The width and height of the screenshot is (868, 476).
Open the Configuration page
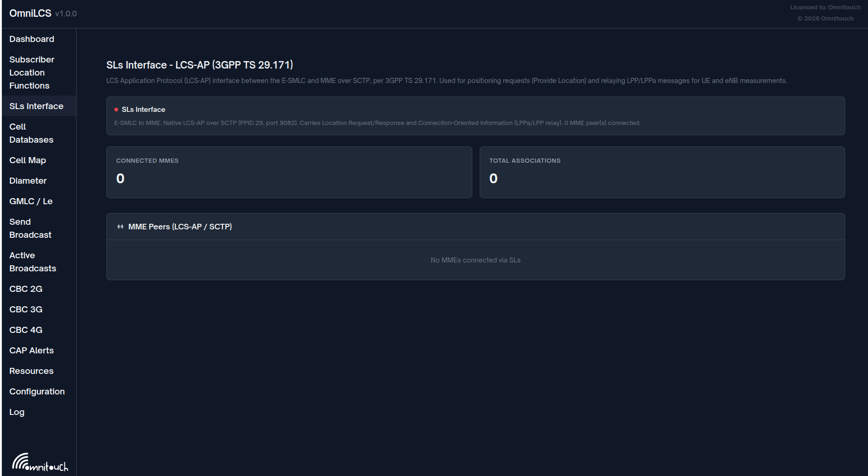point(36,391)
